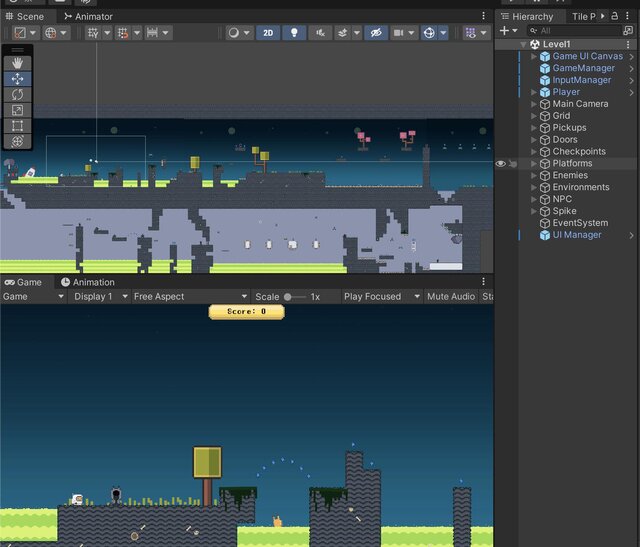Switch to the Scene tab
Image resolution: width=640 pixels, height=547 pixels.
25,16
